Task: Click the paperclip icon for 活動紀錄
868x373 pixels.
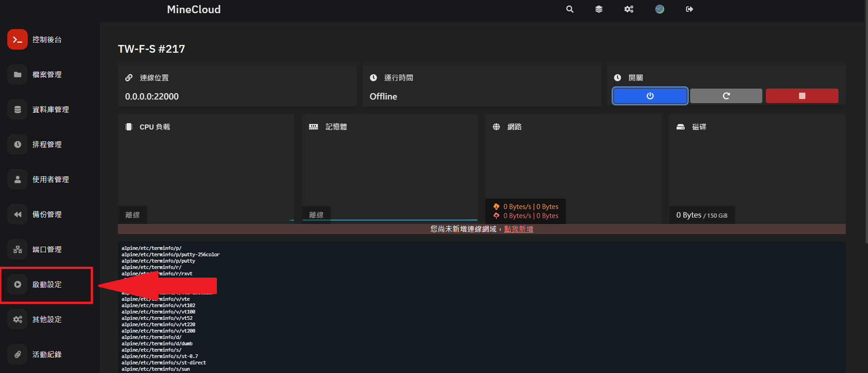Action: pos(17,354)
